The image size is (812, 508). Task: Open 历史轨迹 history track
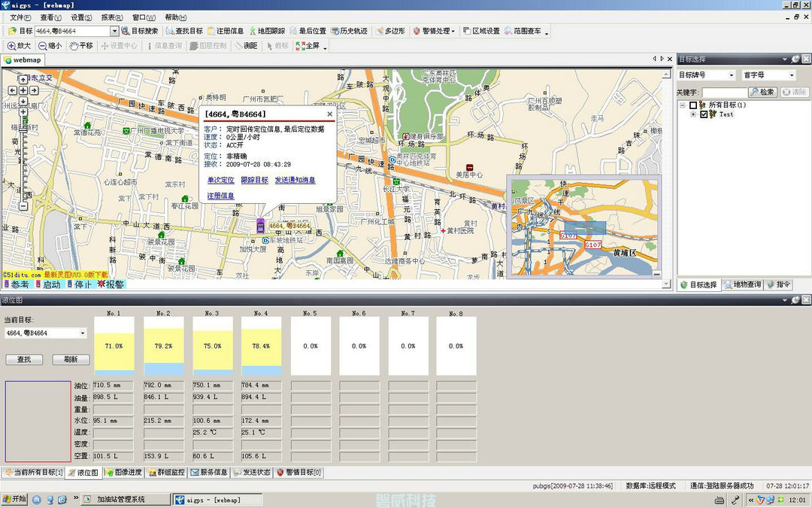pos(350,31)
